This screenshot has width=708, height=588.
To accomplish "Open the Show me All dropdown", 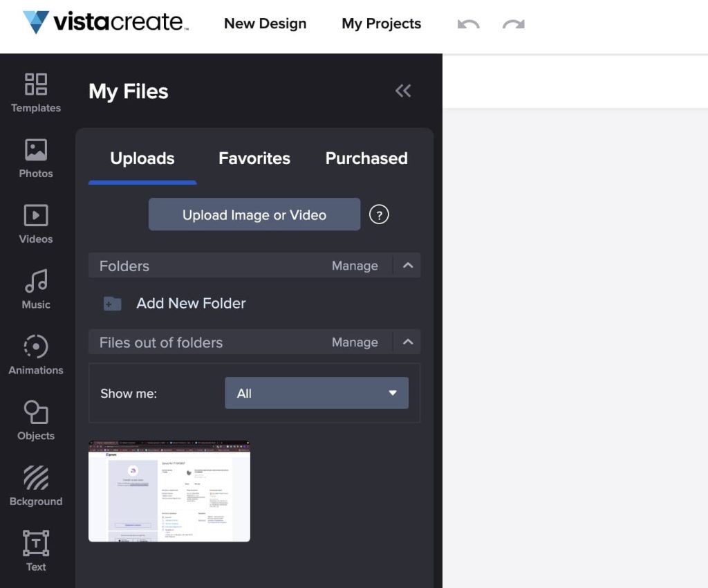I will click(317, 393).
